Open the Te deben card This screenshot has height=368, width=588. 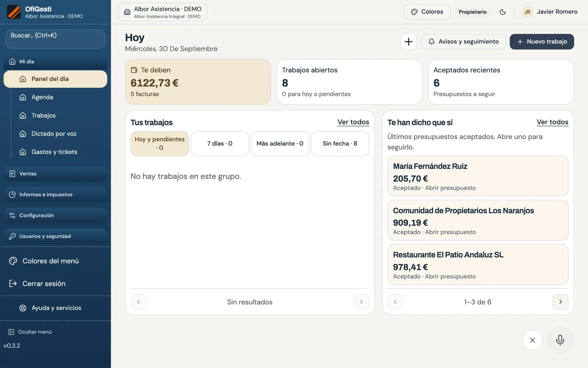pos(198,82)
